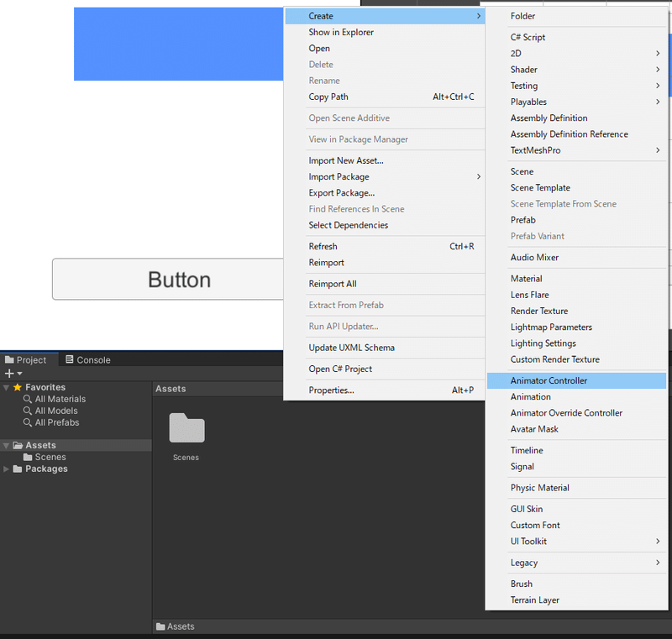Screen dimensions: 672x639
Task: Collapse the Assets tree folder
Action: tap(6, 446)
